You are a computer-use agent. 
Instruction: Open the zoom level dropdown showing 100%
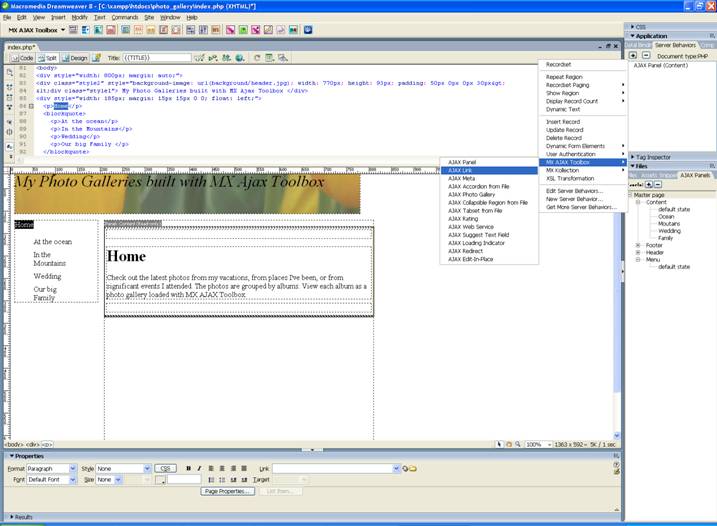click(x=538, y=445)
